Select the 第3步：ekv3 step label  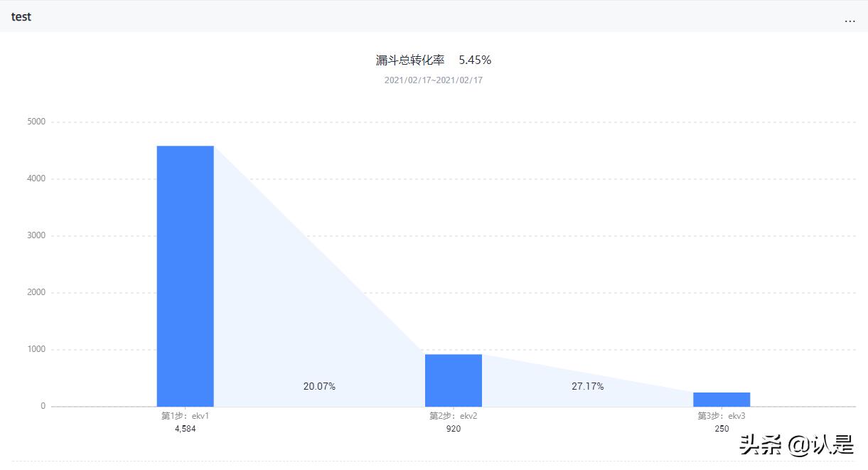pyautogui.click(x=722, y=415)
